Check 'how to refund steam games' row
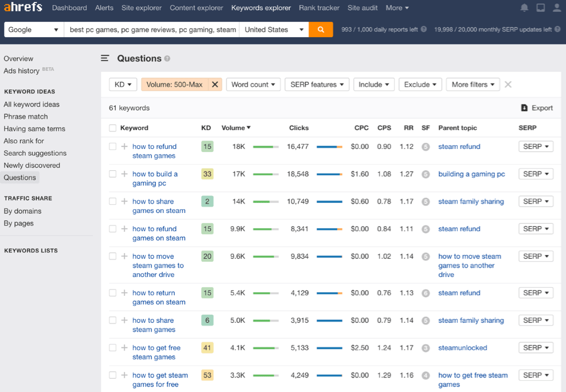The height and width of the screenshot is (392, 566). pyautogui.click(x=113, y=146)
